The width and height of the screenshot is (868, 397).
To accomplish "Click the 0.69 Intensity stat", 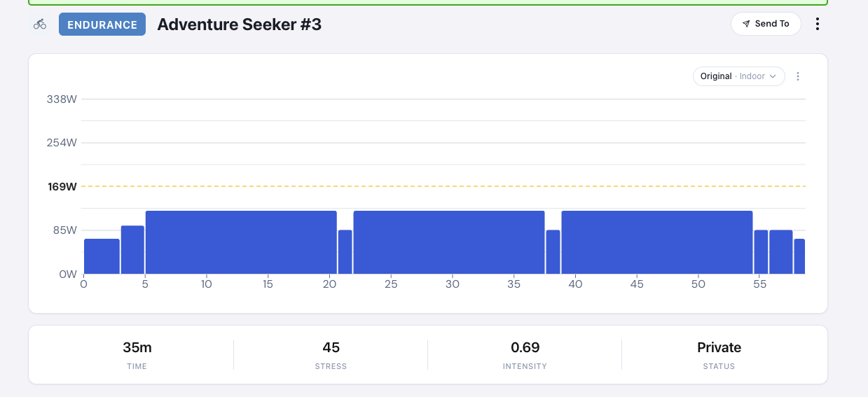I will (525, 348).
